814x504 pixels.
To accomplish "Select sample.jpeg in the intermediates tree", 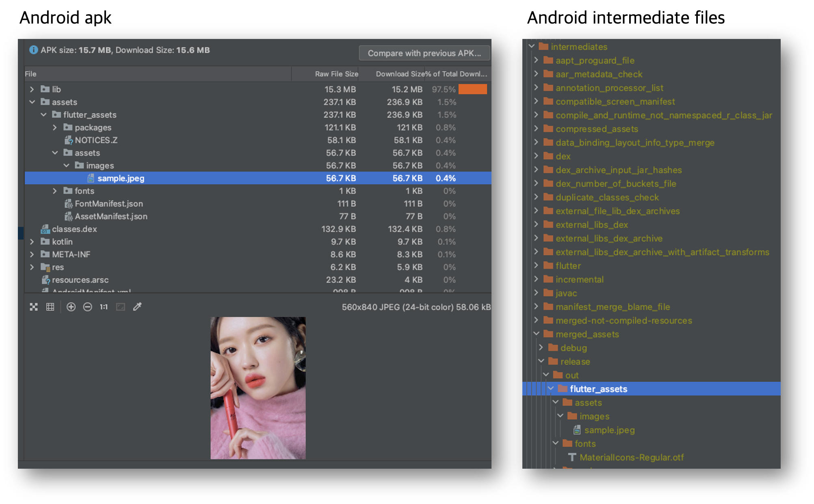I will click(x=609, y=430).
